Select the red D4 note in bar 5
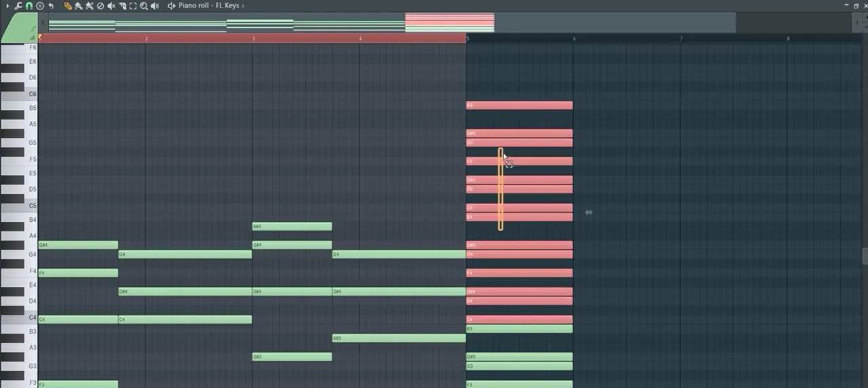 519,300
